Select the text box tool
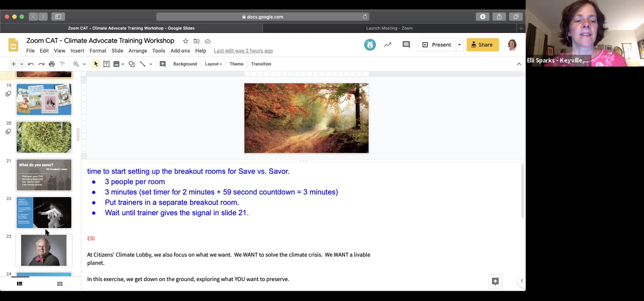The height and width of the screenshot is (301, 644). tap(106, 64)
